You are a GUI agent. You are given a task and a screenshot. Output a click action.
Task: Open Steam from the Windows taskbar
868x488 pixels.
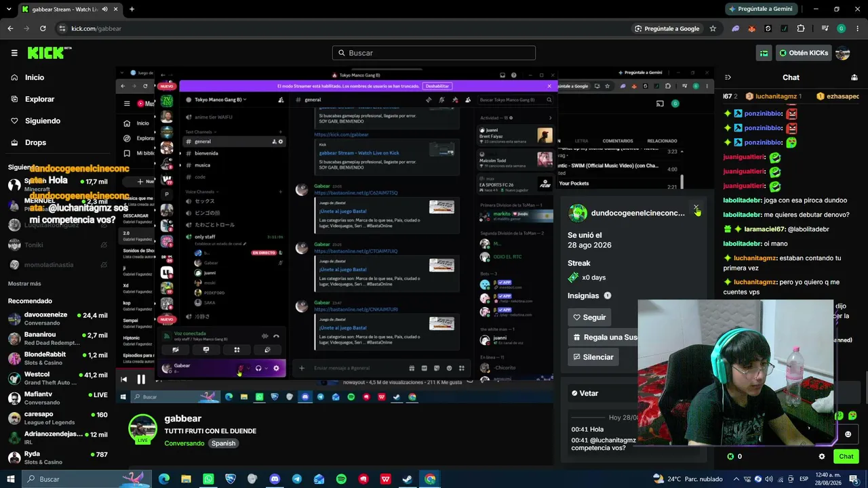(408, 479)
